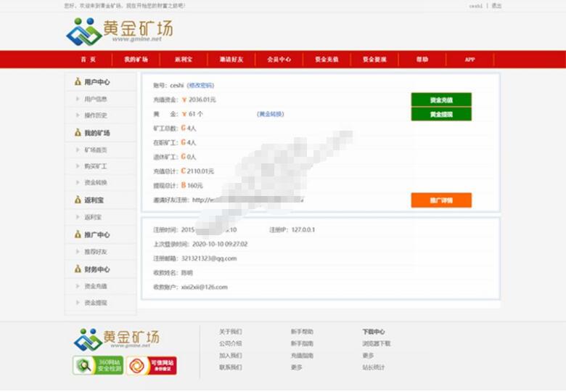Click the 可信网站 red badge in footer
The width and height of the screenshot is (566, 392).
(151, 365)
